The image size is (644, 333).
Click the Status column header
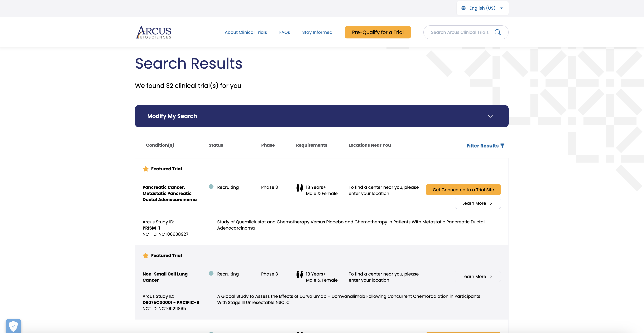tap(216, 145)
